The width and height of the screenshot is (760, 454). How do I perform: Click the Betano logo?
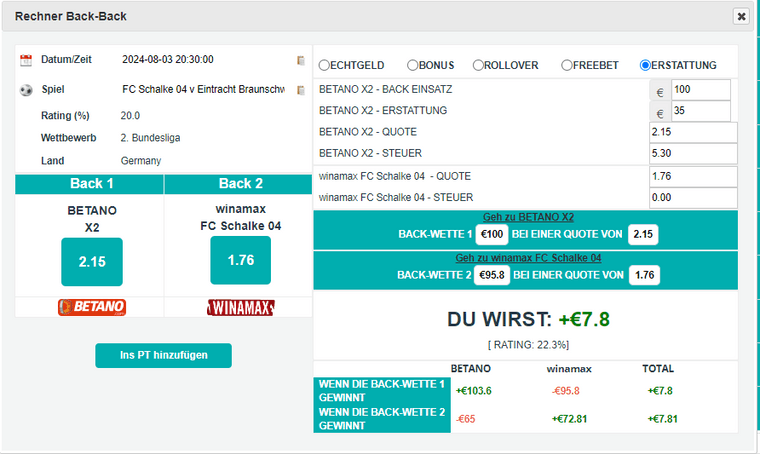click(92, 307)
